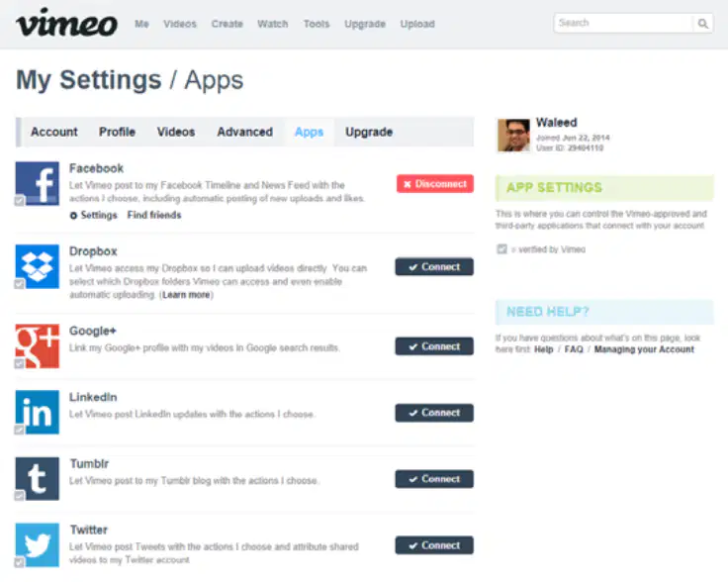
Task: Open Managing your Account link
Action: [644, 349]
